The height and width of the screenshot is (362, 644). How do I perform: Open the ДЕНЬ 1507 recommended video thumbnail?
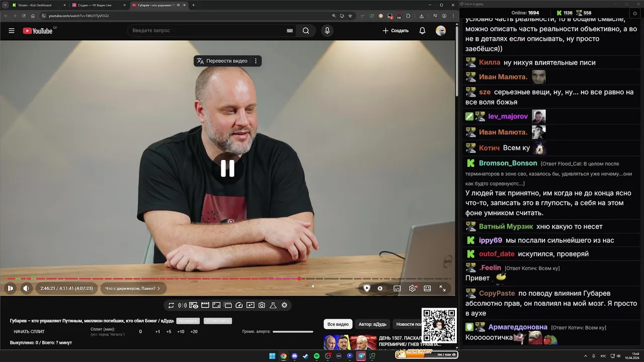tap(350, 342)
